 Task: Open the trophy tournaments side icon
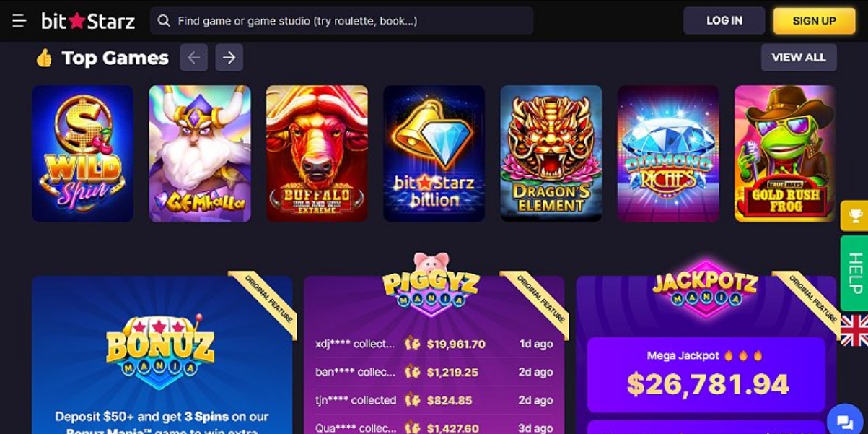click(855, 215)
